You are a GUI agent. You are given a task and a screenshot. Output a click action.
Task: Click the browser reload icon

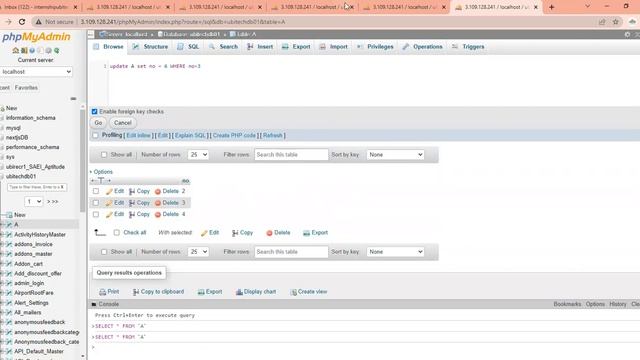pos(22,22)
